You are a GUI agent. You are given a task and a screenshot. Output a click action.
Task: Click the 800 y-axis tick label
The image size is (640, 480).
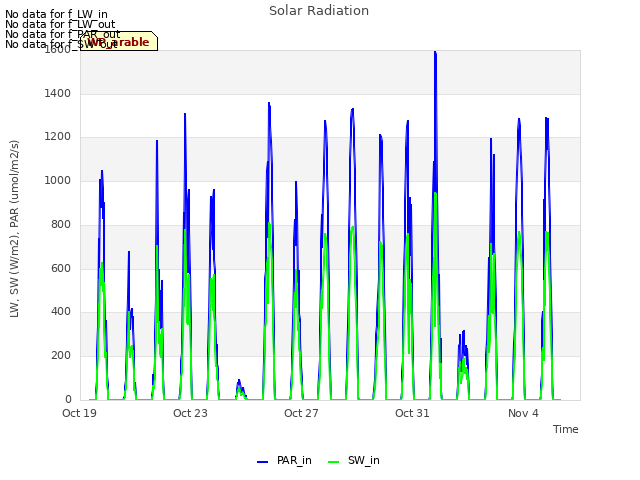[x=61, y=224]
